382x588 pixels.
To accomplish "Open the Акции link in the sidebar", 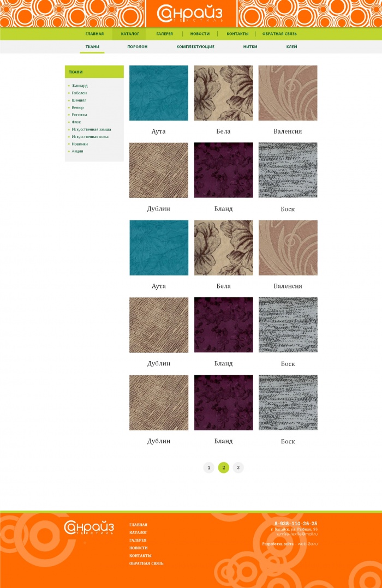I will (77, 151).
